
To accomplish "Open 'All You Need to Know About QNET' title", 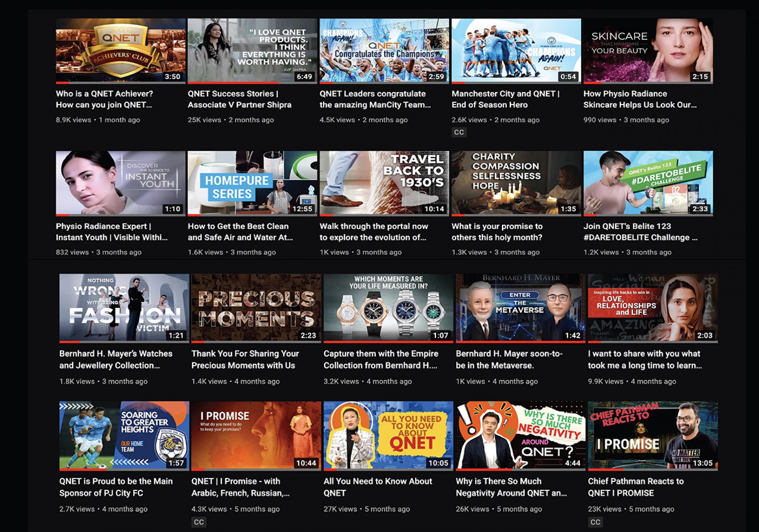I will 378,487.
